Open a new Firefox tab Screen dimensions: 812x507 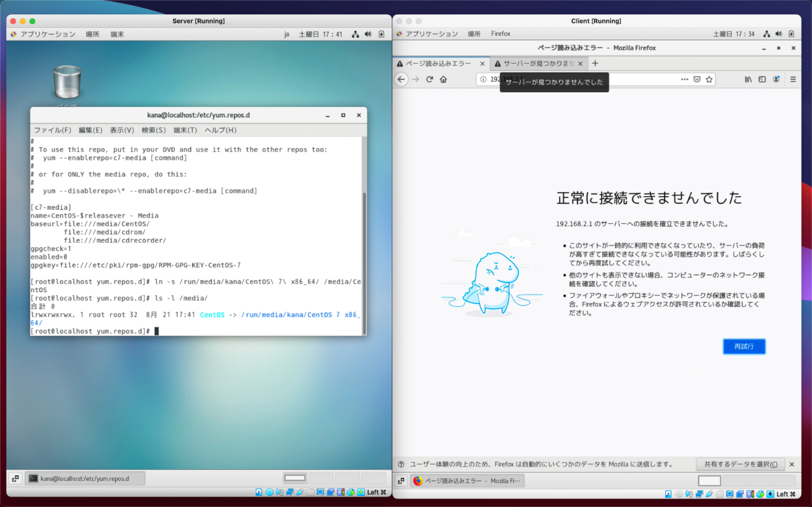595,64
